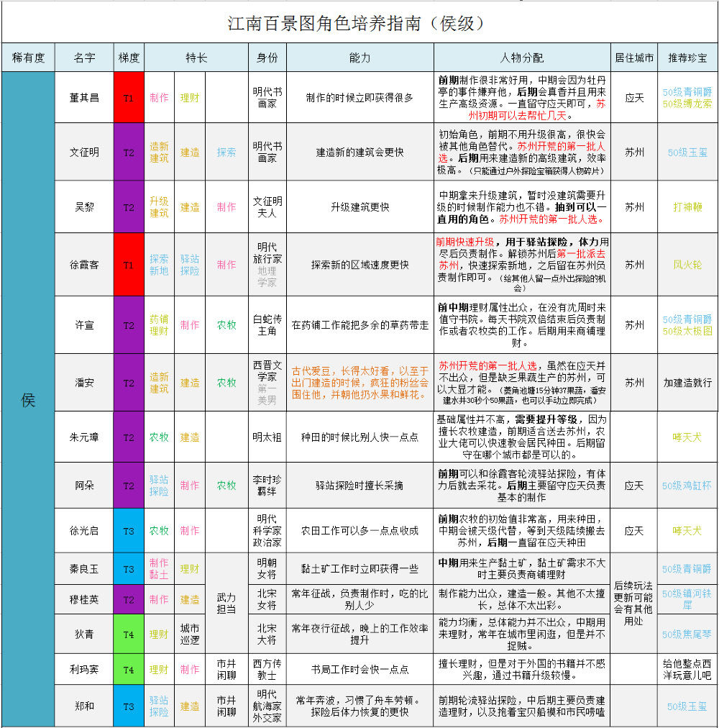Click the purple T2 cell for 文征明
719x728 pixels.
[129, 153]
